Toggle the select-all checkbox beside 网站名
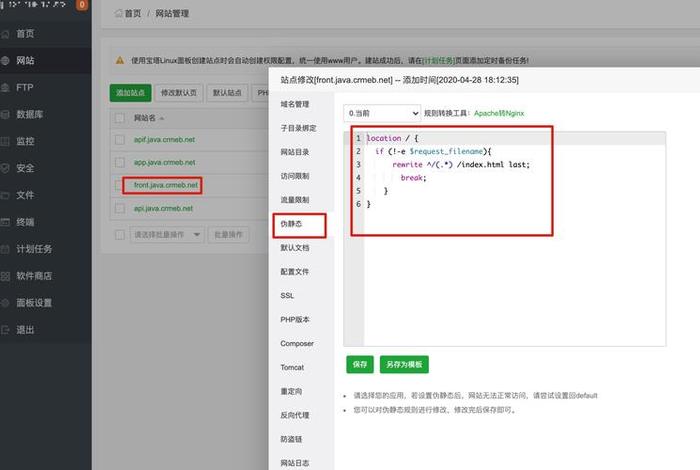700x470 pixels. pyautogui.click(x=120, y=118)
